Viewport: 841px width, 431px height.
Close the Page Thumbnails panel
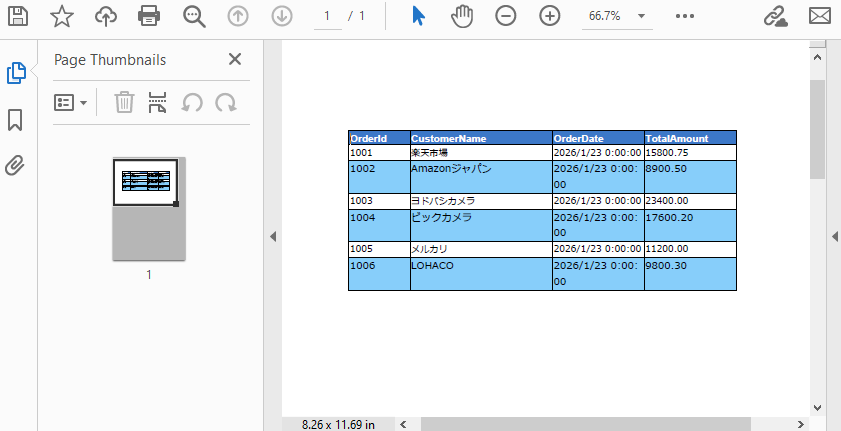click(235, 59)
